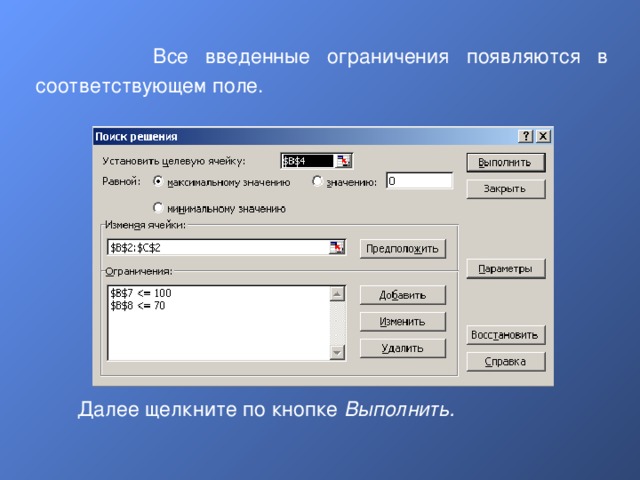Open the question mark help button in title bar
The width and height of the screenshot is (640, 480).
click(526, 136)
